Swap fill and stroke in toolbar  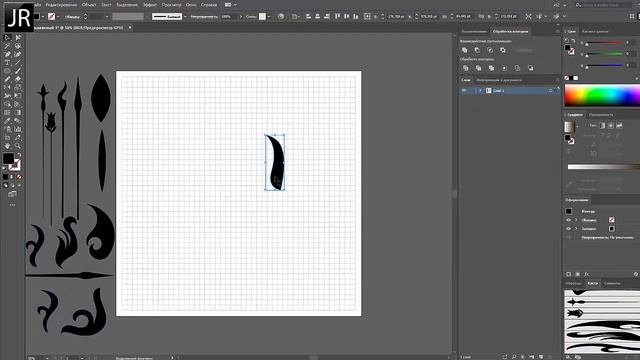pyautogui.click(x=19, y=155)
